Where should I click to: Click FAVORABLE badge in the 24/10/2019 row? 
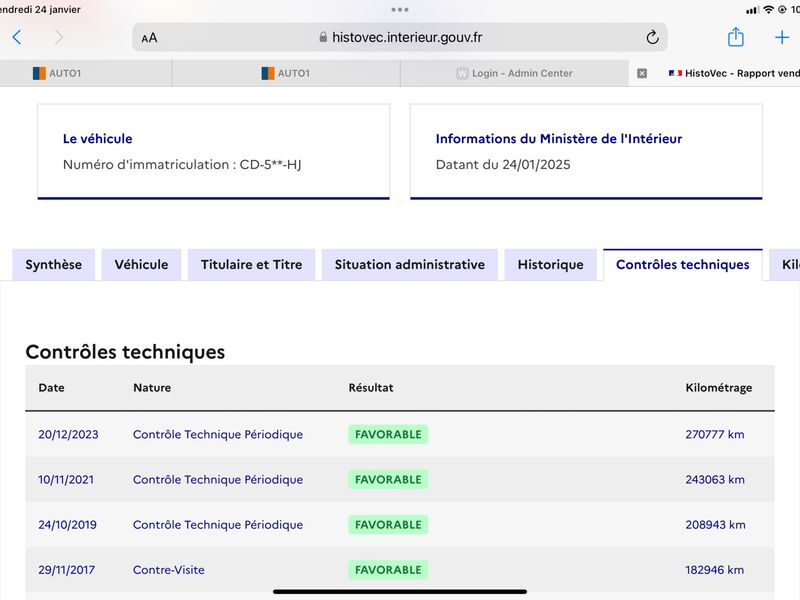[x=388, y=525]
